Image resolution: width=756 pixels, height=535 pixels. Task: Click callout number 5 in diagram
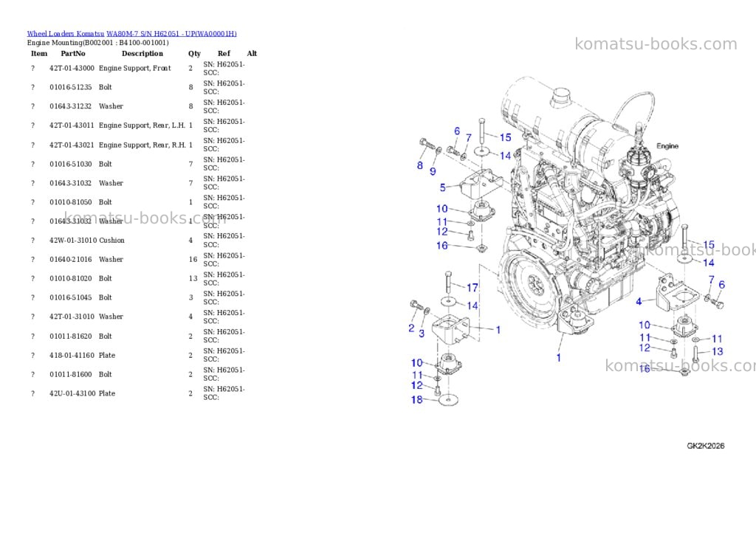pos(443,187)
